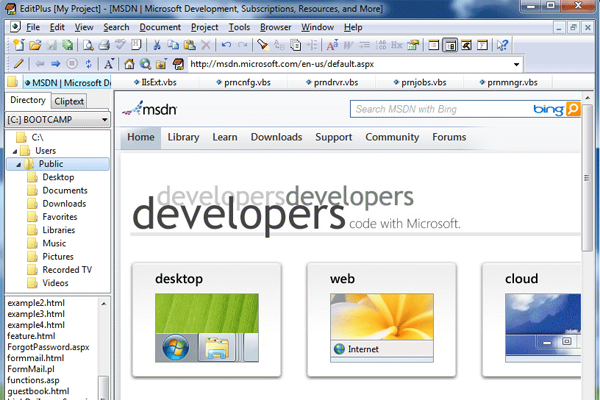Switch to the prnjobs.vbs document tab

point(420,82)
